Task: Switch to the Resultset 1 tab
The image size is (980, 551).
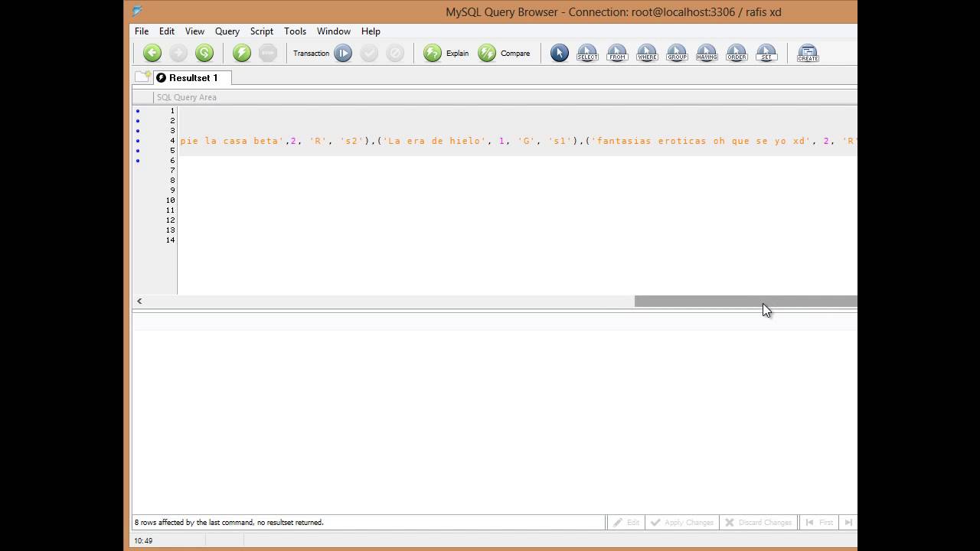Action: (192, 77)
